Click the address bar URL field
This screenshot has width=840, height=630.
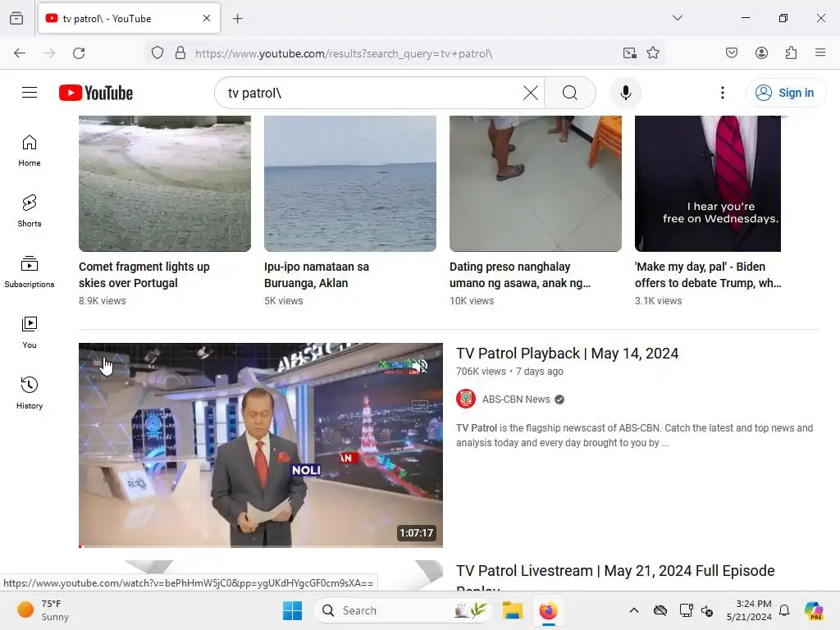tap(405, 53)
